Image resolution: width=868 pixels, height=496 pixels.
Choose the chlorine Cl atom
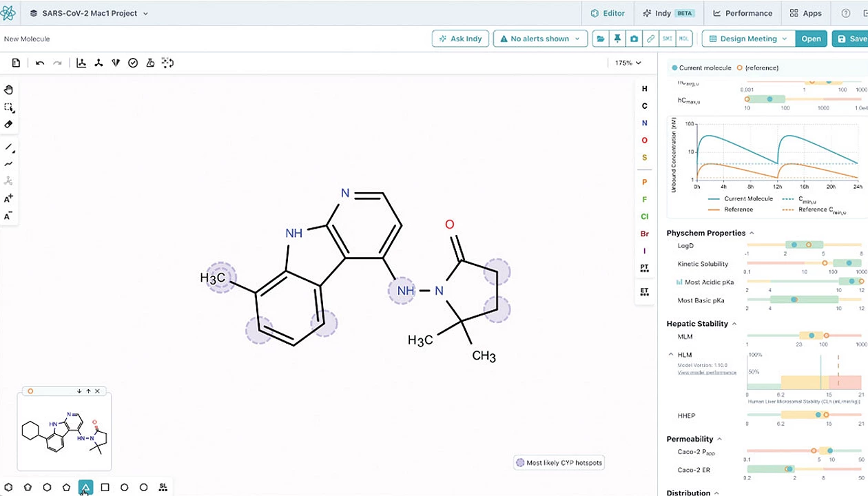click(x=645, y=216)
